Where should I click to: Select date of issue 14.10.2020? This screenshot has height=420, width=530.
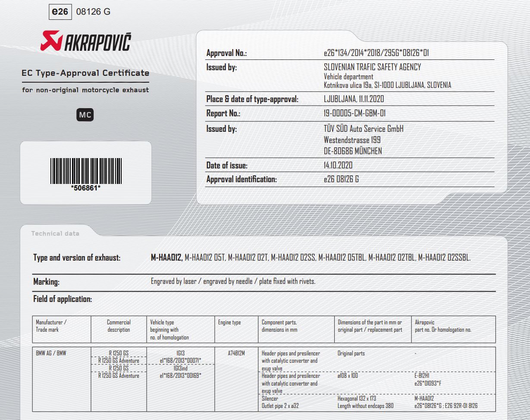tap(338, 165)
